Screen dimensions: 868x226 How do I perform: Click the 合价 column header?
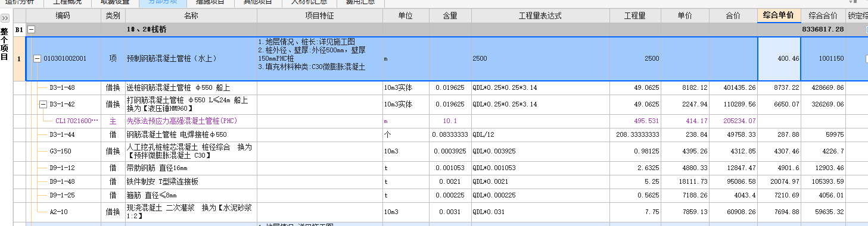click(x=733, y=16)
